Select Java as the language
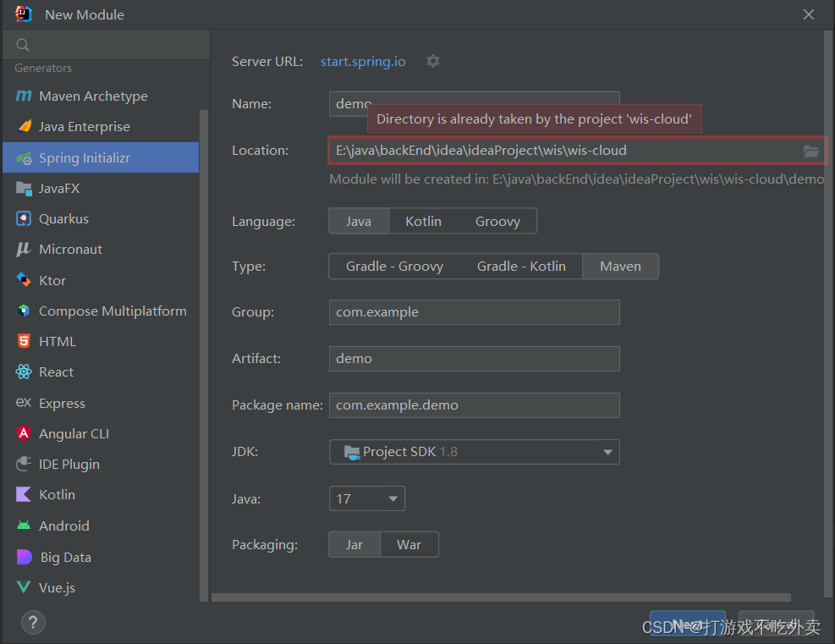The width and height of the screenshot is (835, 644). click(359, 221)
